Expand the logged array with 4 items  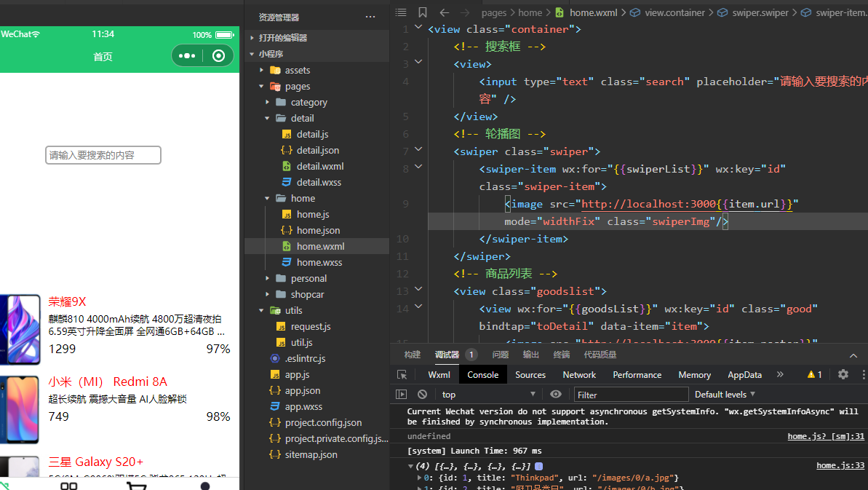pyautogui.click(x=411, y=466)
